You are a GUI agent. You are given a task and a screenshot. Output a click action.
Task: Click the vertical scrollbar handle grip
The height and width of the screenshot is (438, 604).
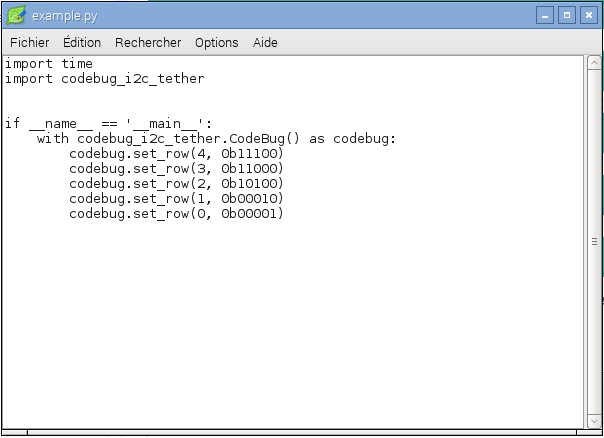tap(594, 242)
